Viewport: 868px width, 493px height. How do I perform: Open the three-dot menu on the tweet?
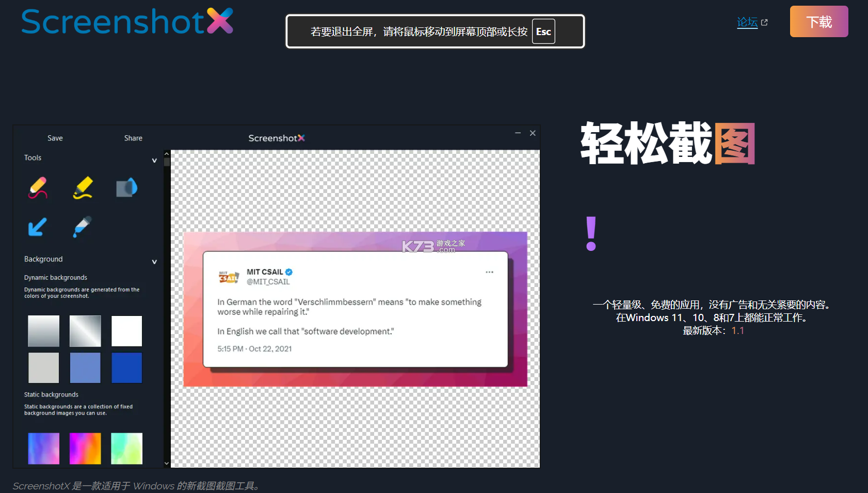[489, 272]
